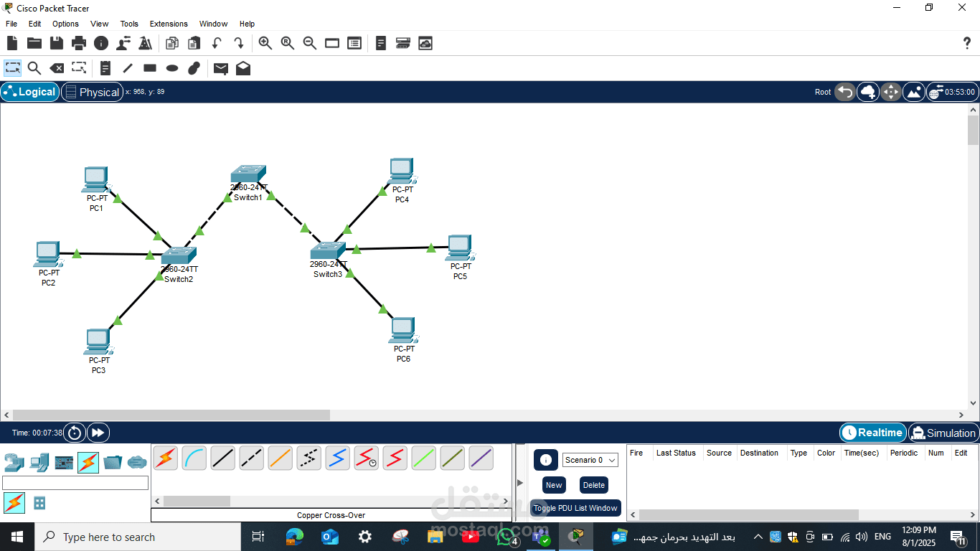980x551 pixels.
Task: Choose the Automatic connection lightning icon
Action: tap(165, 457)
